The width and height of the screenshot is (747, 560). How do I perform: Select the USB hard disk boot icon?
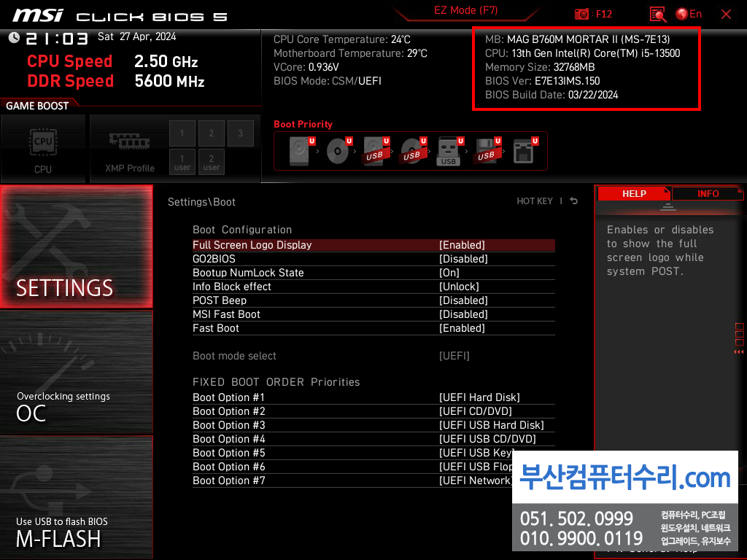tap(376, 151)
